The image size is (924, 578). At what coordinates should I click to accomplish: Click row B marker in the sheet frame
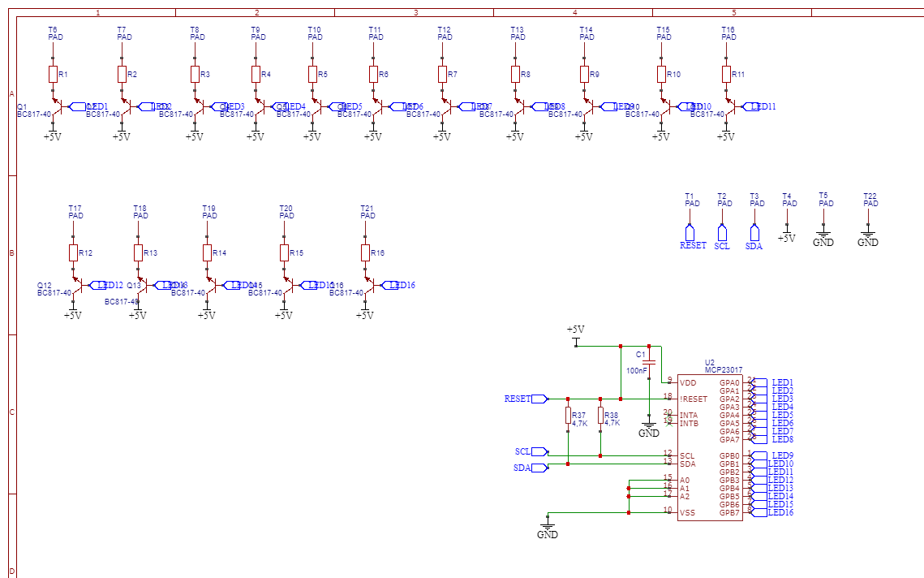(12, 253)
